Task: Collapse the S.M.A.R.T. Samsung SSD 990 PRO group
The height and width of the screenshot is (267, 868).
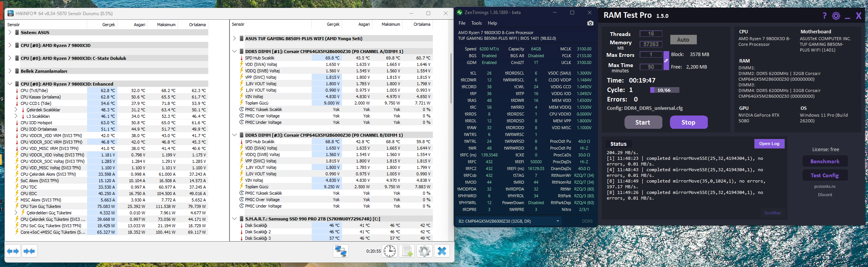Action: click(x=234, y=219)
